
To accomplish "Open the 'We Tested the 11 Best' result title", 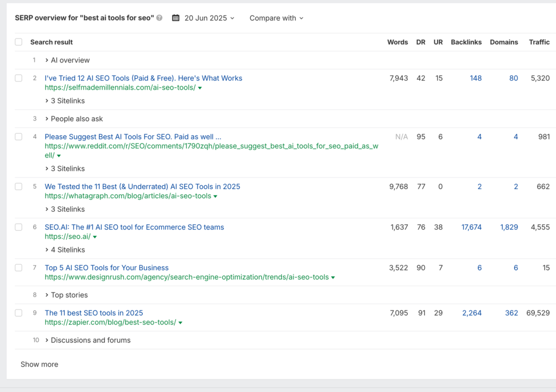I will pos(142,186).
